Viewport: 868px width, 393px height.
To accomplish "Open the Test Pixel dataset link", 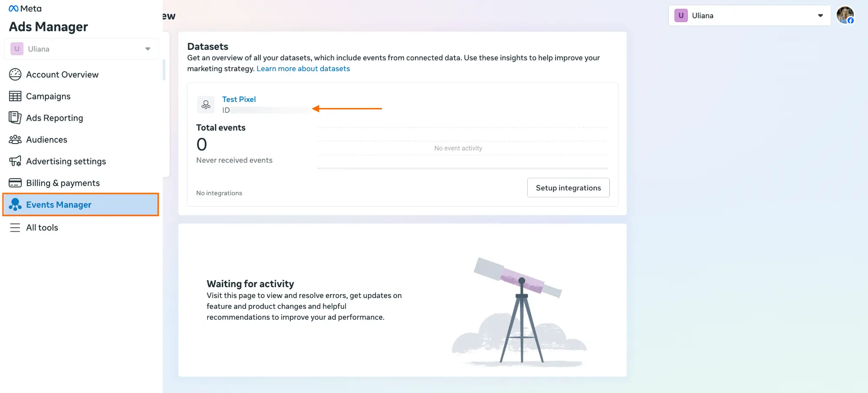I will point(239,99).
